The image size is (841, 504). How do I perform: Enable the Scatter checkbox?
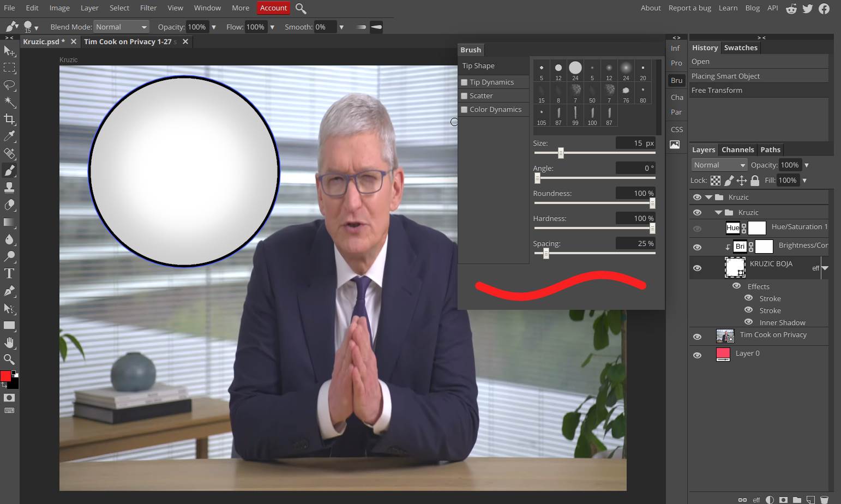(x=464, y=95)
